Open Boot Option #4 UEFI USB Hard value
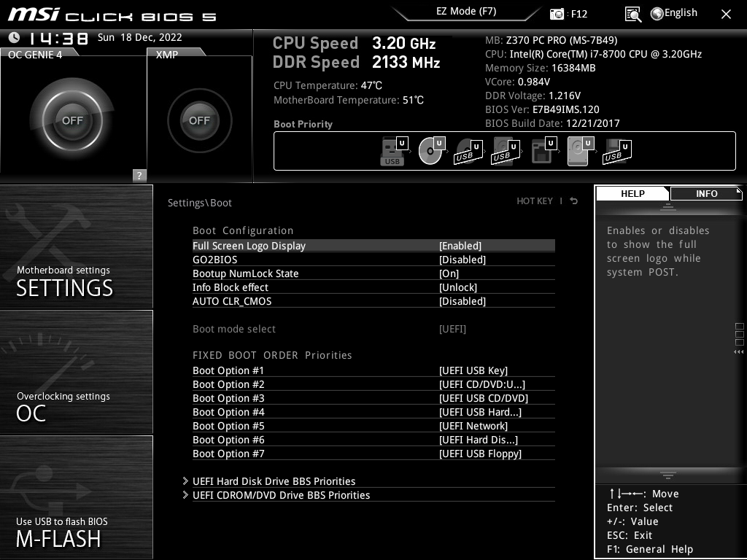The image size is (747, 560). click(480, 412)
